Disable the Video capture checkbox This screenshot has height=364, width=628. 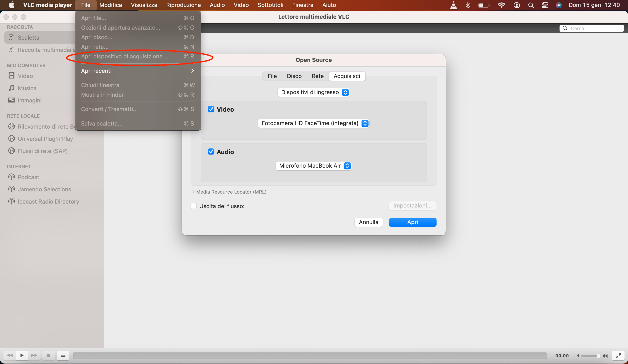pyautogui.click(x=211, y=109)
